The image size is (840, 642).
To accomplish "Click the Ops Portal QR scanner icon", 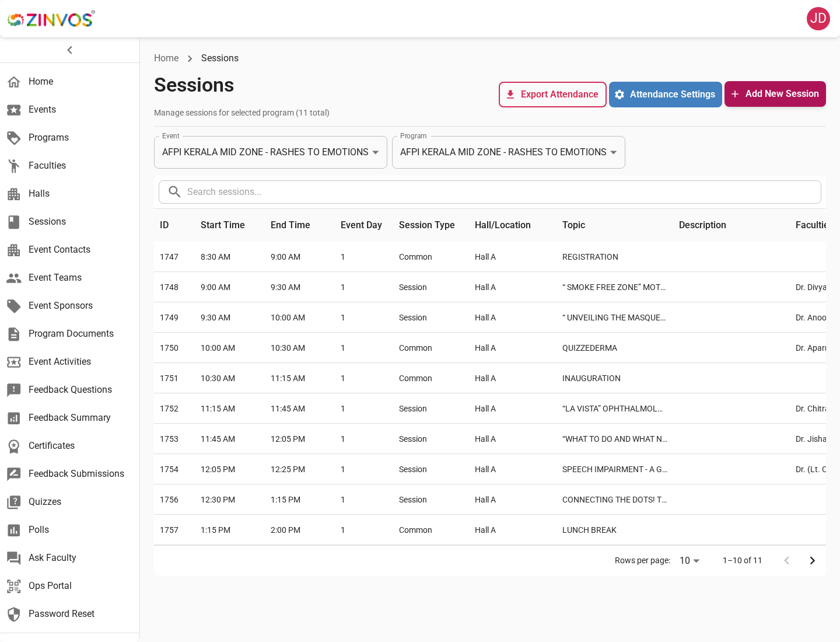I will (14, 586).
